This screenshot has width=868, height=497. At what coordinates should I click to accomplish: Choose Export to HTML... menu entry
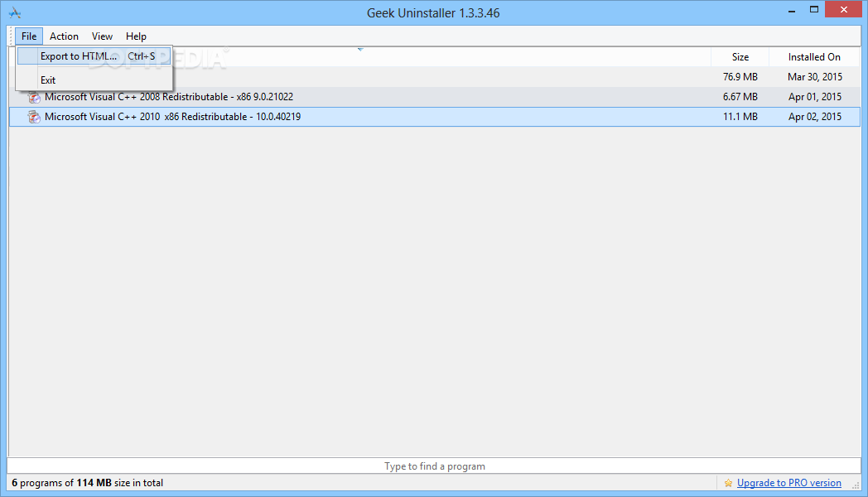(94, 55)
